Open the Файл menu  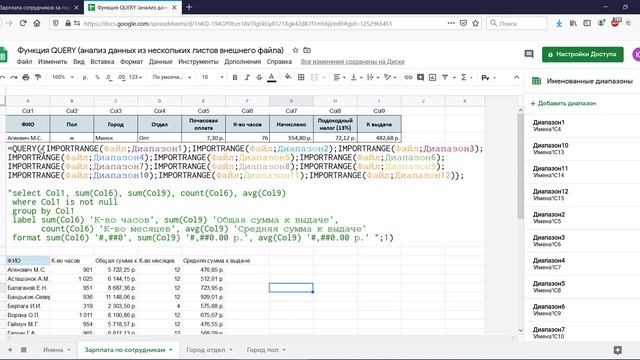(x=24, y=62)
